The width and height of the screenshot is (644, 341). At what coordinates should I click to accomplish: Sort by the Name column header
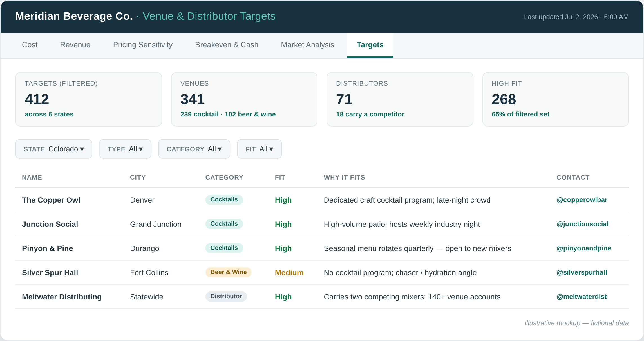(x=32, y=177)
